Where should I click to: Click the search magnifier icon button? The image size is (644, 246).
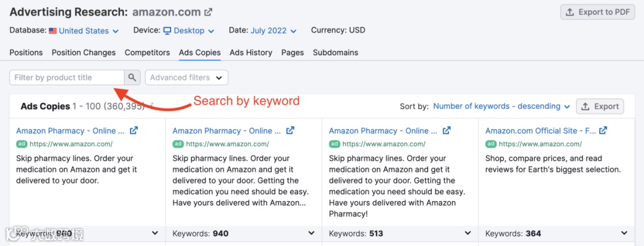coord(132,77)
